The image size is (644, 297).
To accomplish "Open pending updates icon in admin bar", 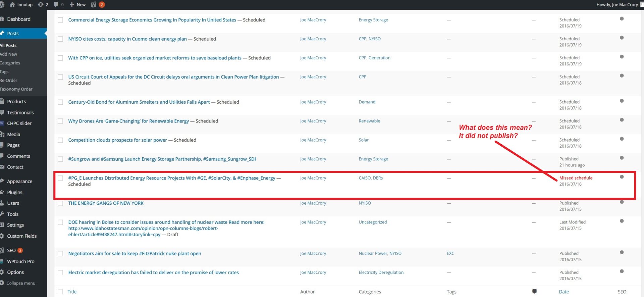I will [41, 5].
